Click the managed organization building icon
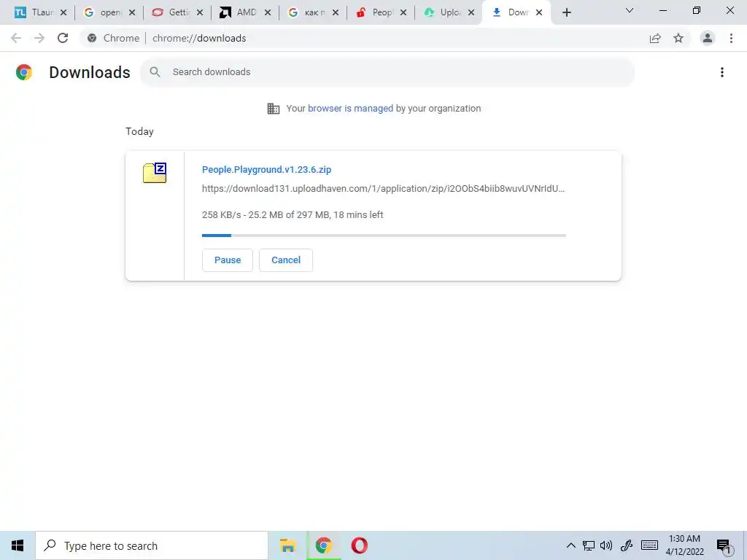 tap(274, 109)
